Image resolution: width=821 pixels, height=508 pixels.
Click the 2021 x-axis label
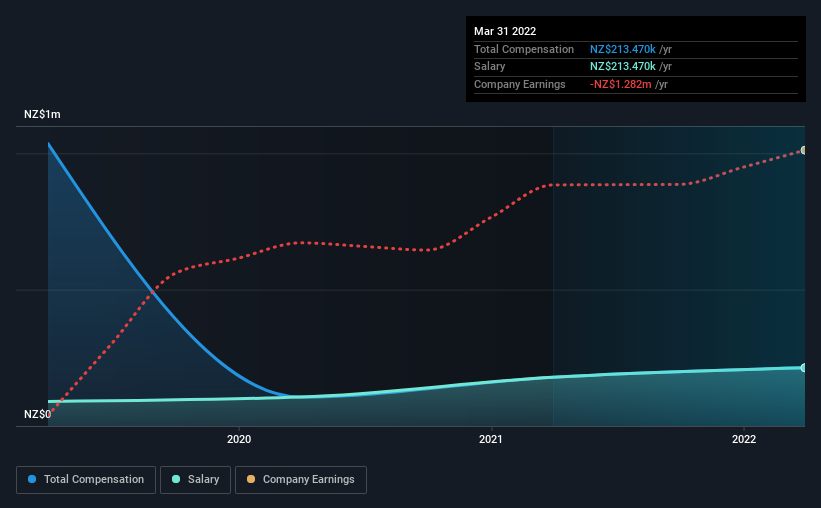[x=491, y=439]
